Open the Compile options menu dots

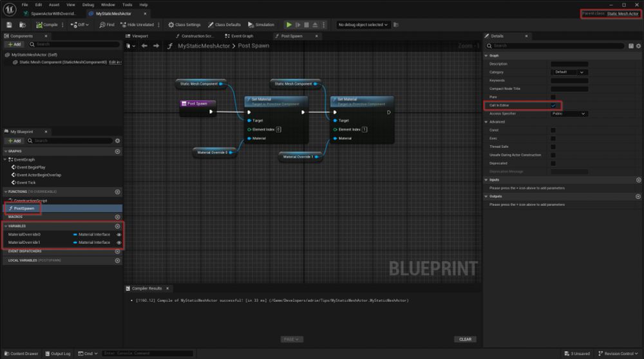pyautogui.click(x=63, y=25)
